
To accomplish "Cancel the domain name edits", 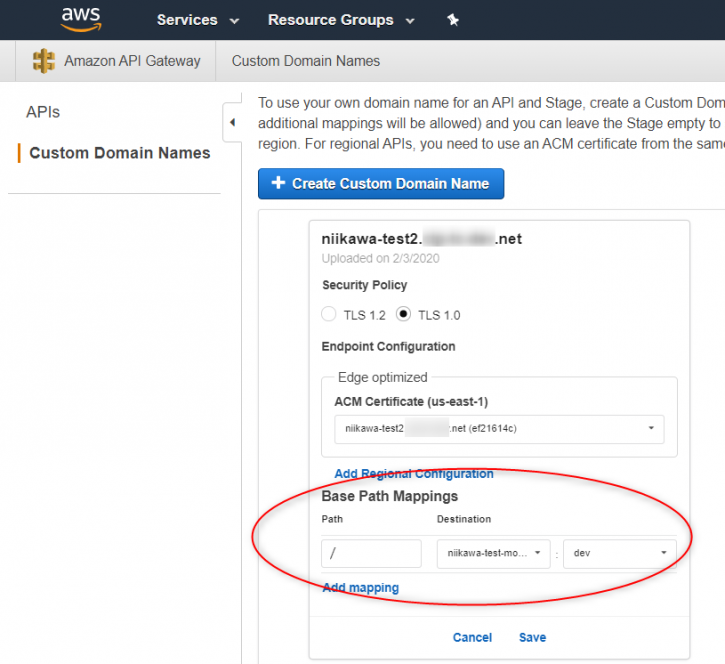I will click(472, 637).
